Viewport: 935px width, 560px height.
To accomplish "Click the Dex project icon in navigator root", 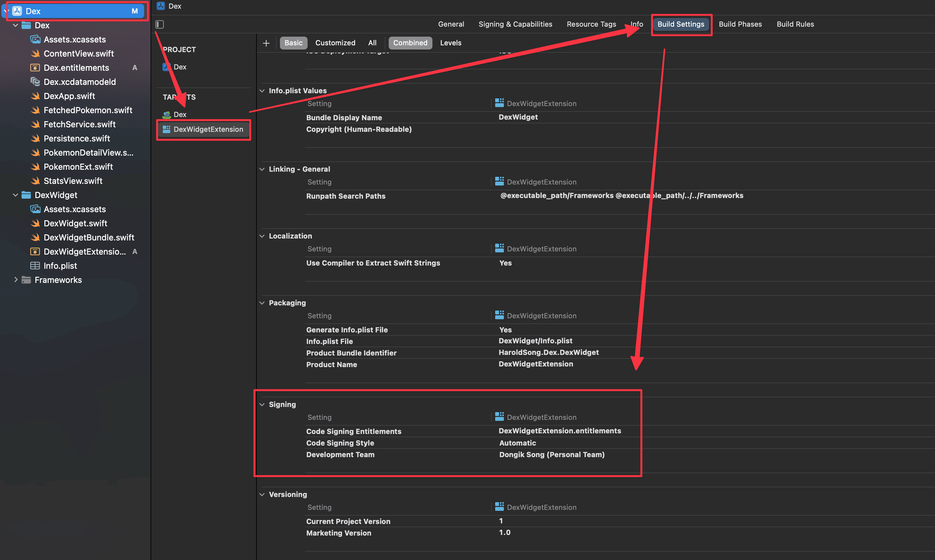I will point(17,11).
